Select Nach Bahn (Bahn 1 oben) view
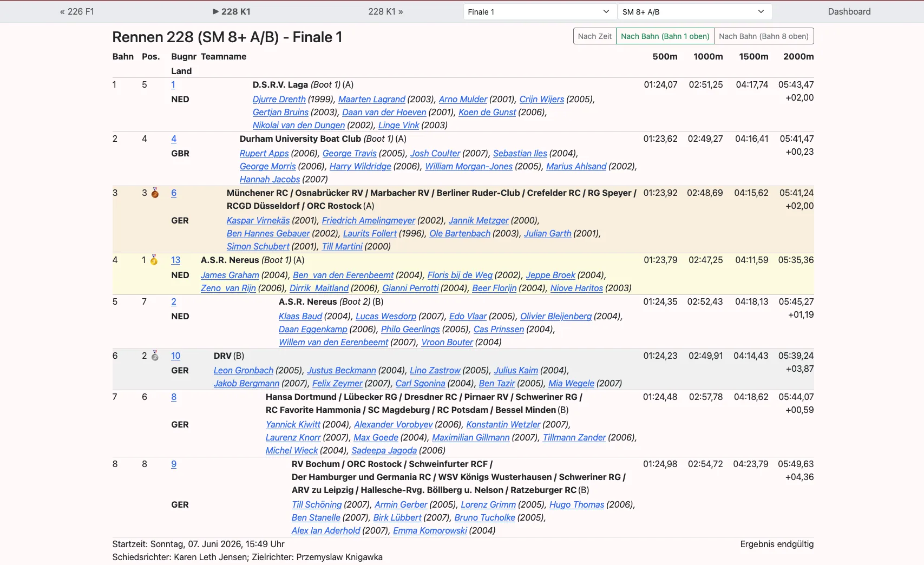 [x=665, y=36]
